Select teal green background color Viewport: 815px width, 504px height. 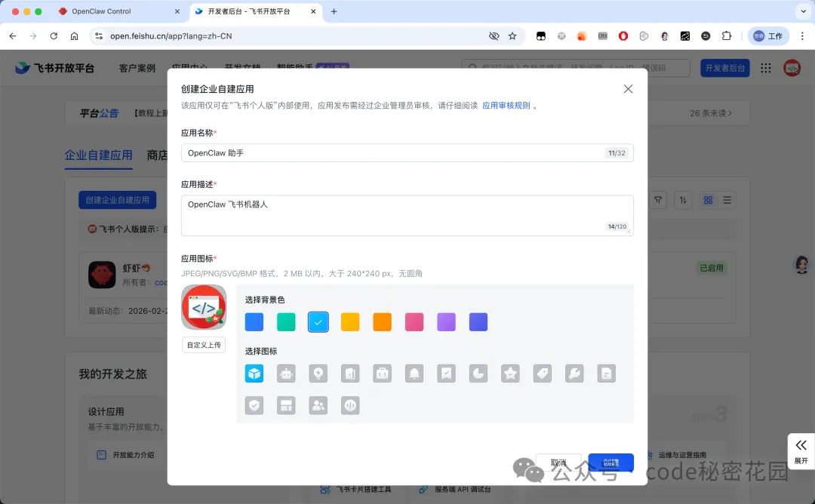[x=286, y=322]
